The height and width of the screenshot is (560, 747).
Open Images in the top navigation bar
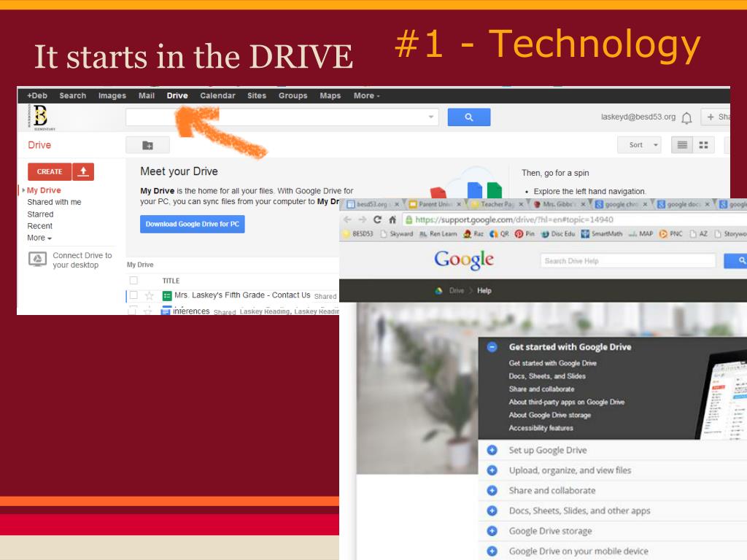click(112, 96)
